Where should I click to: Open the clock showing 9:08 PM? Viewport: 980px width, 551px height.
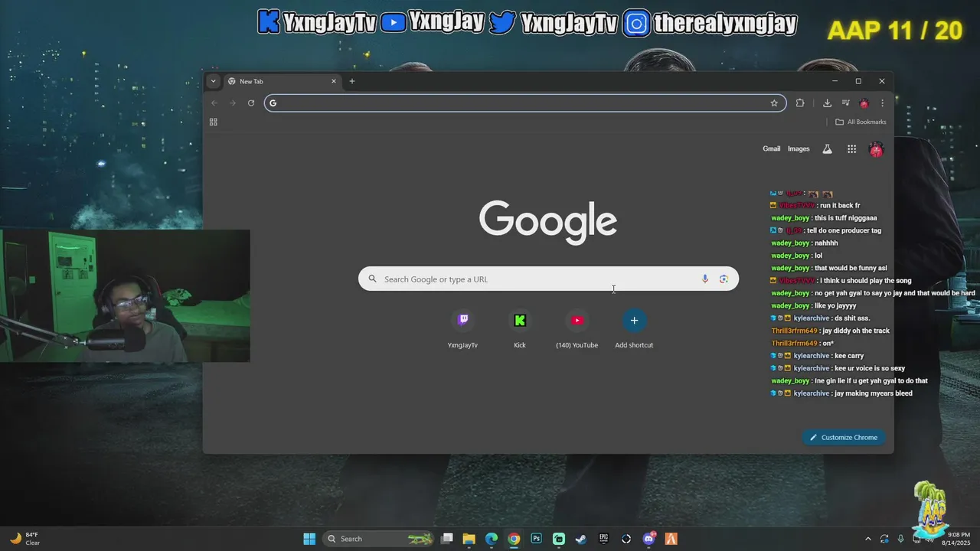(958, 539)
